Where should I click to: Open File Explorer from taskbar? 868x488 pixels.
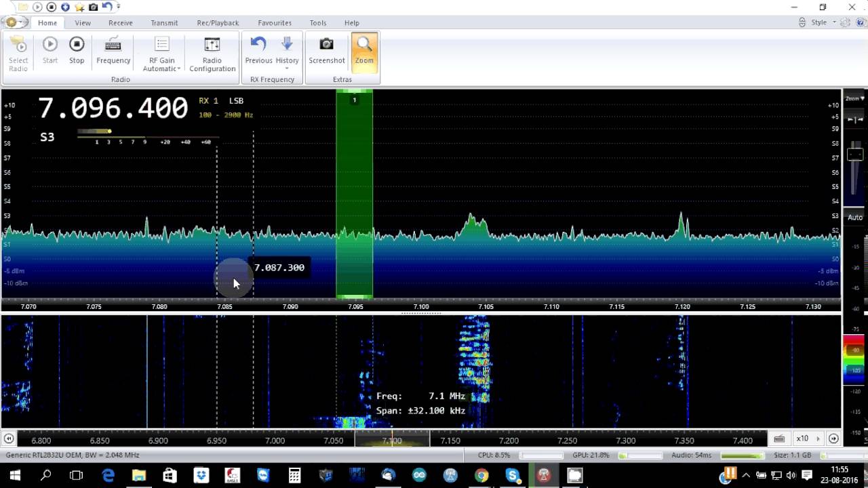click(x=139, y=476)
